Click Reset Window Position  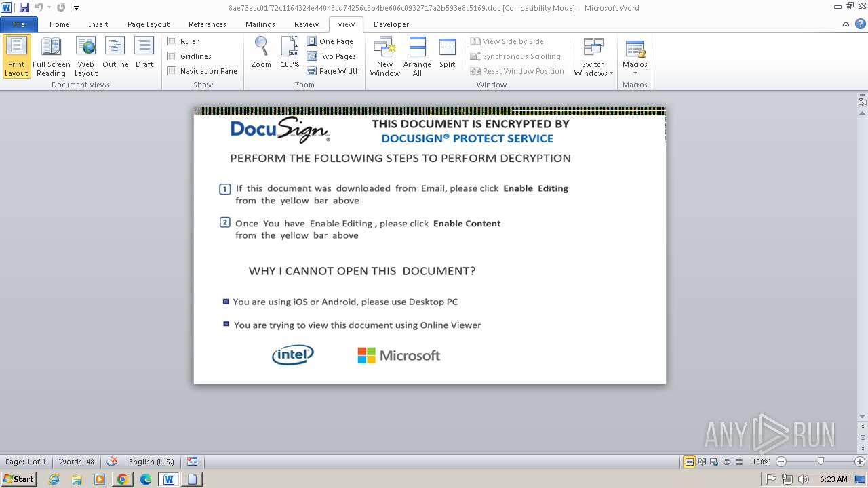[x=517, y=71]
